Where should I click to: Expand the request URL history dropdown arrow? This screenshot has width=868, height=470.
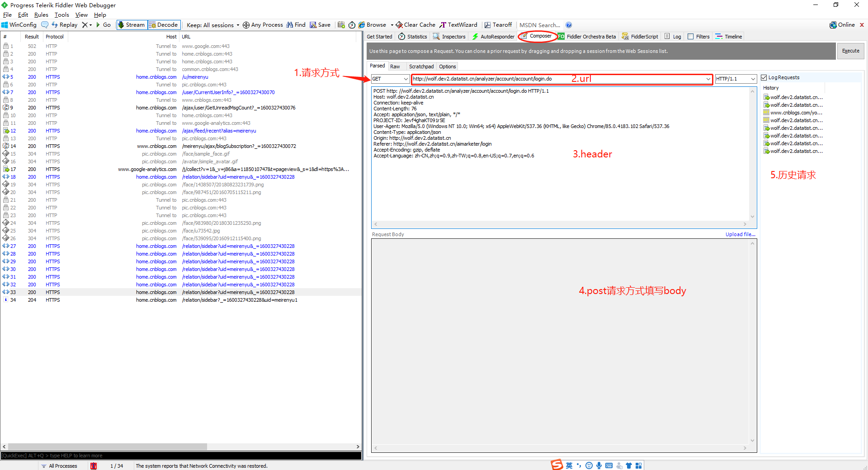(x=708, y=79)
